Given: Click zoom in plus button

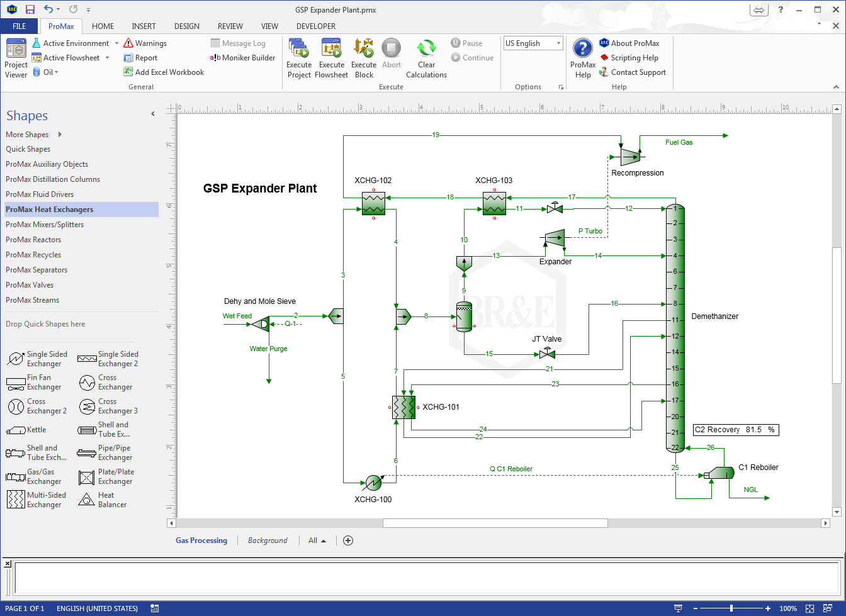Looking at the screenshot, I should (x=768, y=608).
